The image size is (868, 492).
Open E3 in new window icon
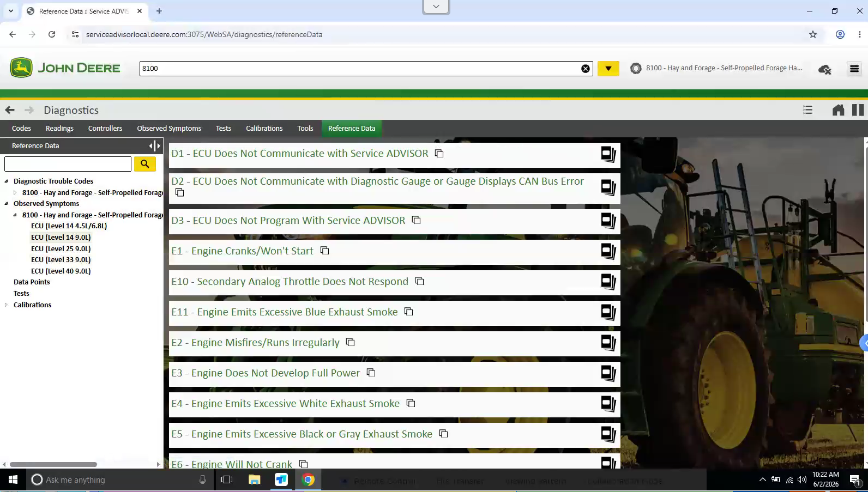click(x=608, y=374)
